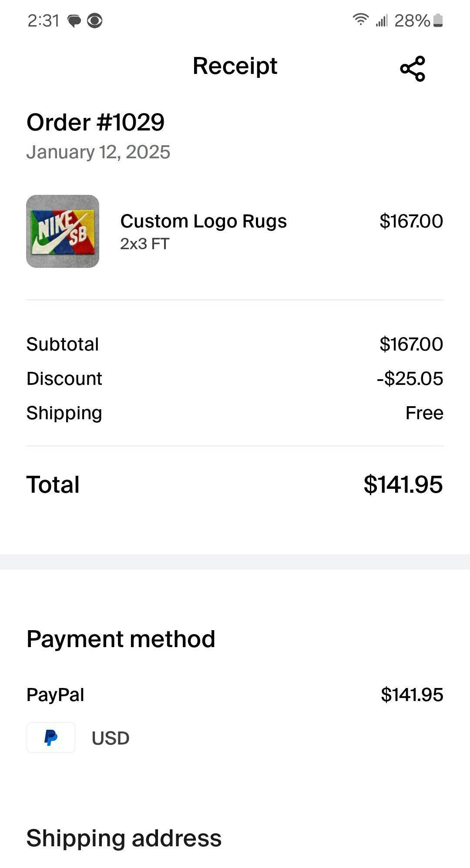Tap the January 12, 2025 order date

coord(98,152)
